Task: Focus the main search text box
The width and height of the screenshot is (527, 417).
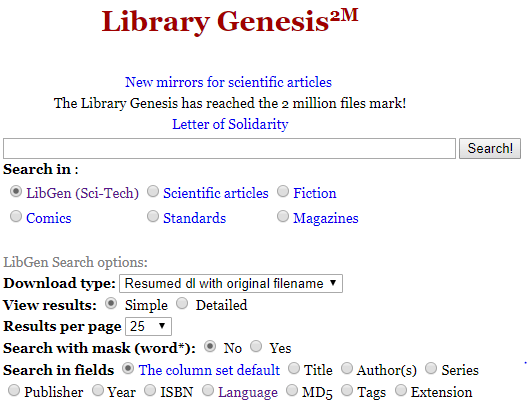Action: pyautogui.click(x=229, y=148)
